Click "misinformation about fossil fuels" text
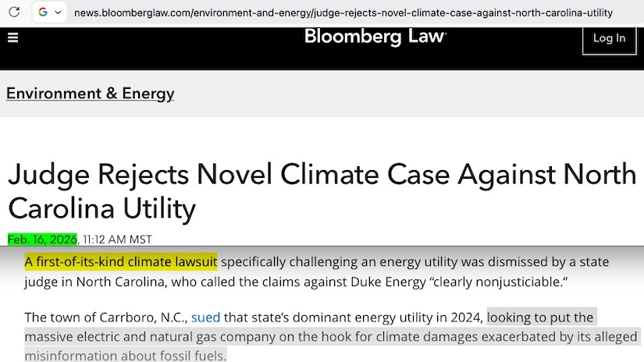 [125, 355]
